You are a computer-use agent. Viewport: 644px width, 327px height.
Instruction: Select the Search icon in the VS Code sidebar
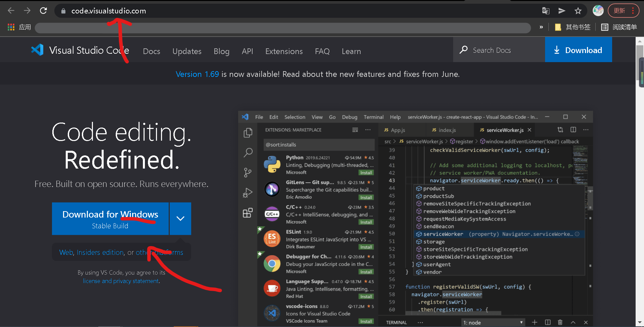click(x=248, y=153)
